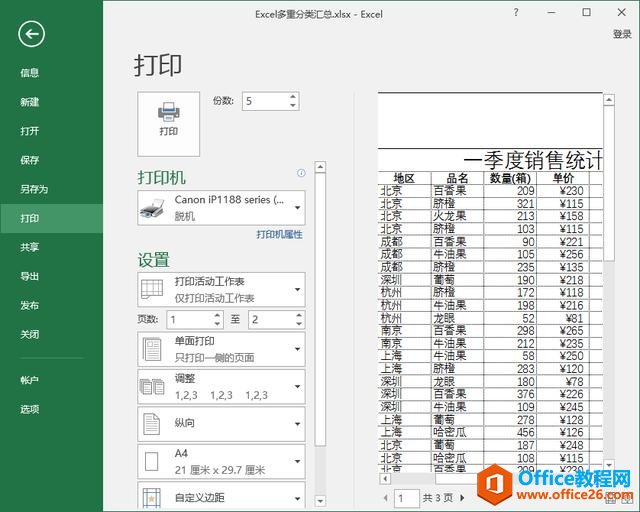The image size is (640, 512).
Task: Maximize the Excel window
Action: pyautogui.click(x=587, y=13)
